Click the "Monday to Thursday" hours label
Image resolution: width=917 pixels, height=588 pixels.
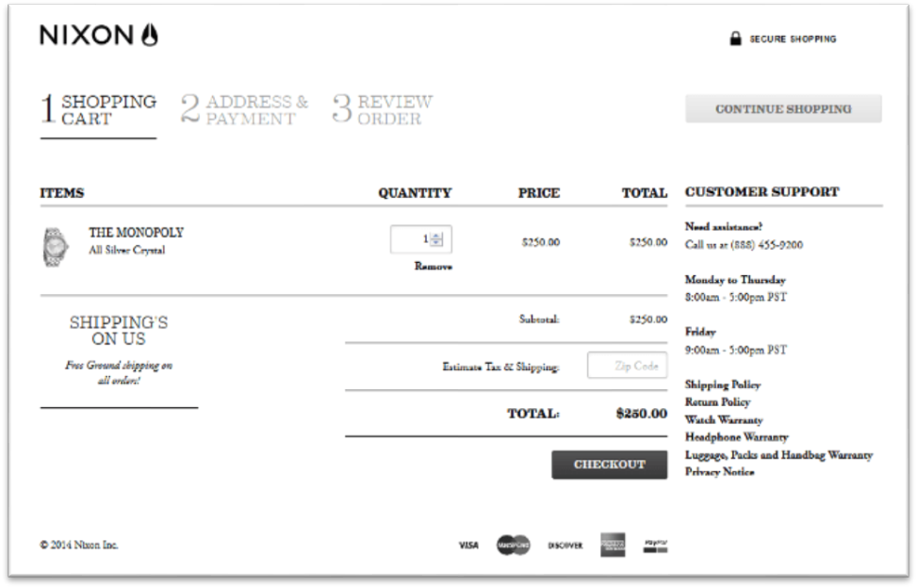click(x=736, y=279)
